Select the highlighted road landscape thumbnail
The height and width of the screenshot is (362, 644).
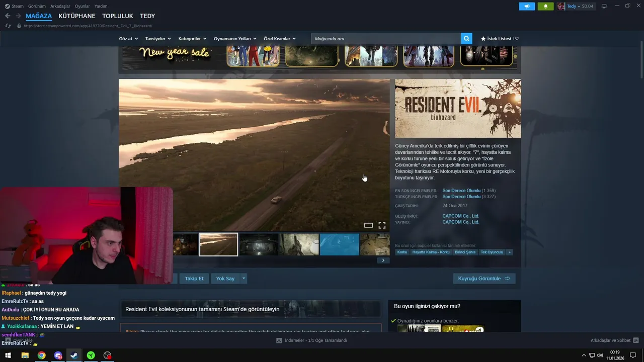tap(218, 244)
